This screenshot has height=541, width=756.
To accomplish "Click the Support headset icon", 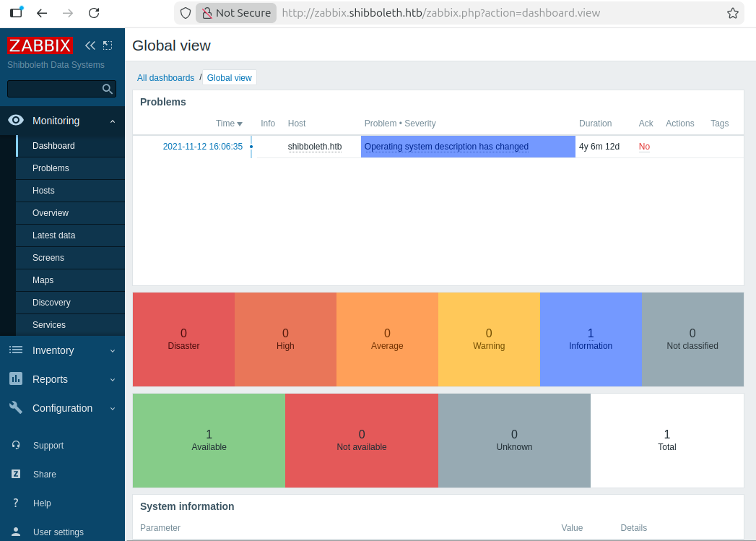I will pos(16,445).
